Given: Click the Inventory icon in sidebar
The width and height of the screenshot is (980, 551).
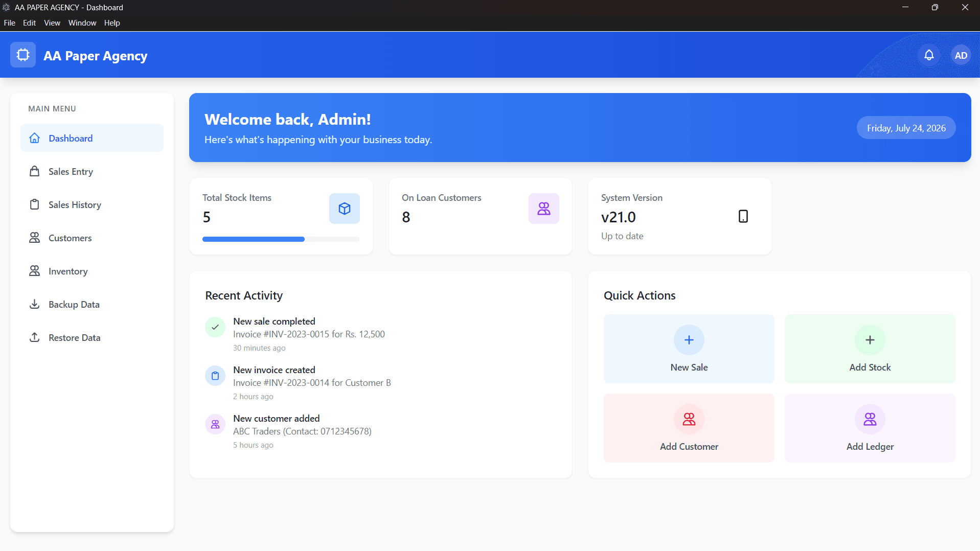Looking at the screenshot, I should pyautogui.click(x=34, y=271).
